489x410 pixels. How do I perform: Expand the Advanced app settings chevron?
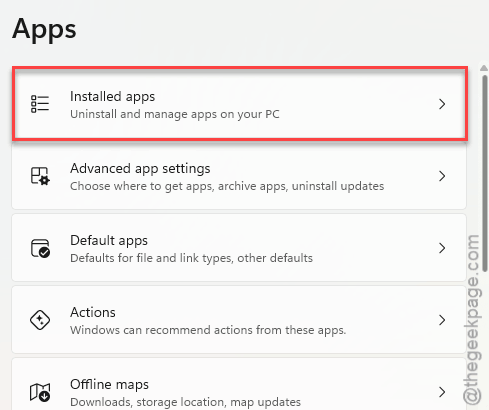point(442,176)
